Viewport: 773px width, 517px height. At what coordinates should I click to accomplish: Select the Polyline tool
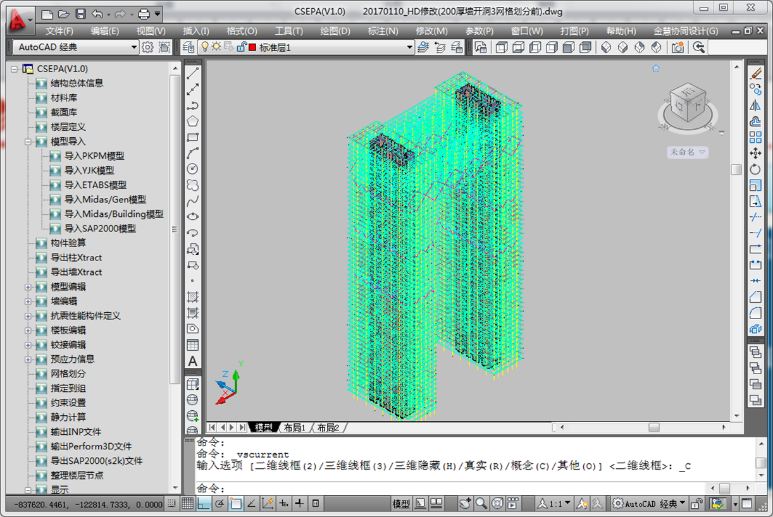click(193, 105)
